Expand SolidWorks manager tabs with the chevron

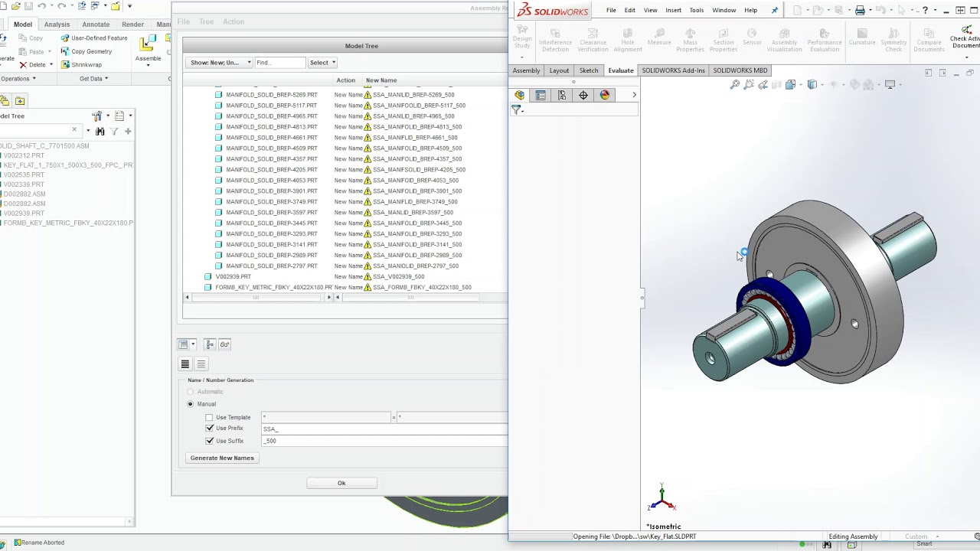(x=634, y=95)
